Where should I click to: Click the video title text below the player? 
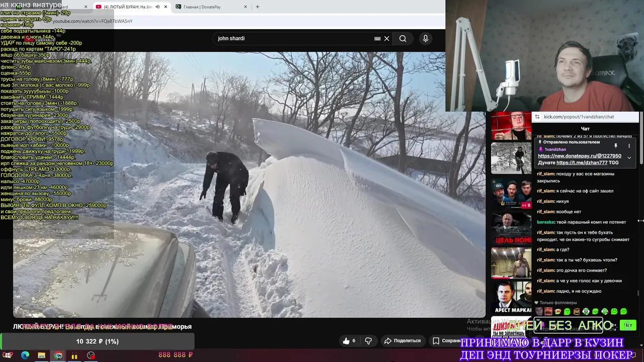point(102,327)
